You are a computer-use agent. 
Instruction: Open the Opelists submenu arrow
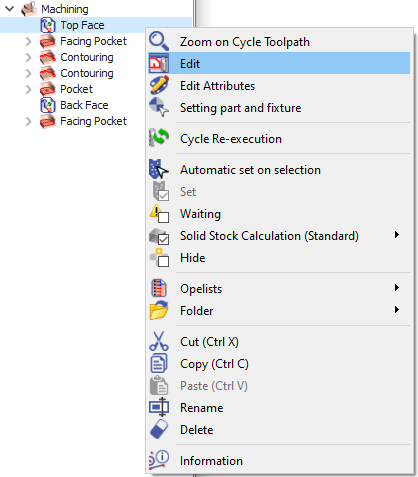pyautogui.click(x=397, y=288)
